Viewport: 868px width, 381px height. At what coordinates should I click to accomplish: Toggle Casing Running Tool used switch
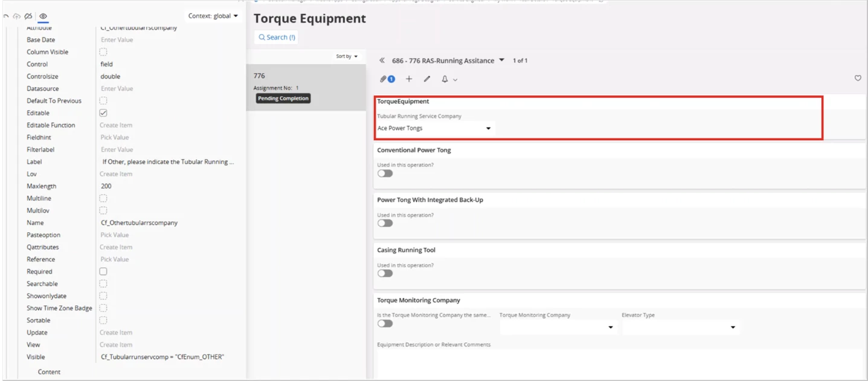(x=385, y=273)
